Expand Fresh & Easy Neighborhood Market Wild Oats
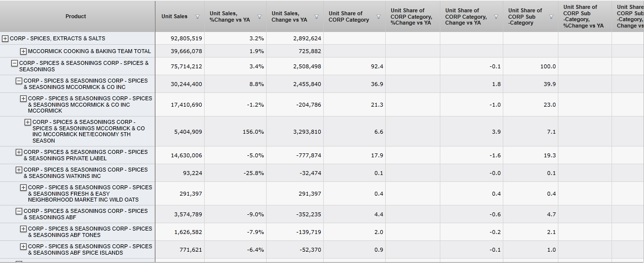Screen dimensions: 644x263 click(24, 188)
